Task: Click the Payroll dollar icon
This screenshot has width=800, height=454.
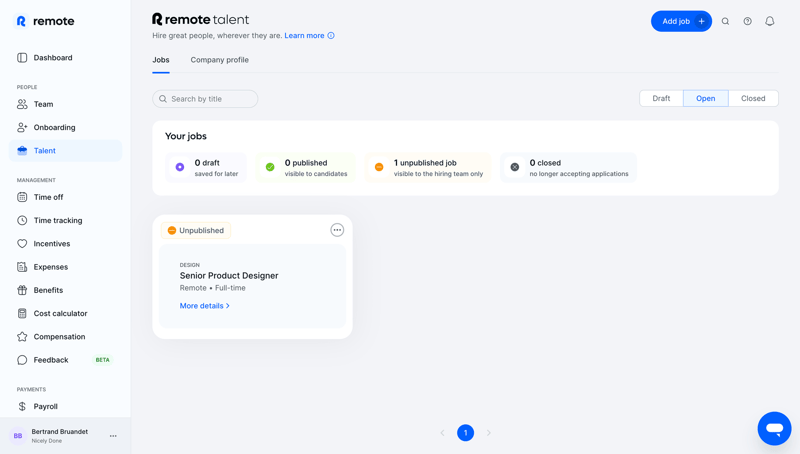Action: click(22, 407)
